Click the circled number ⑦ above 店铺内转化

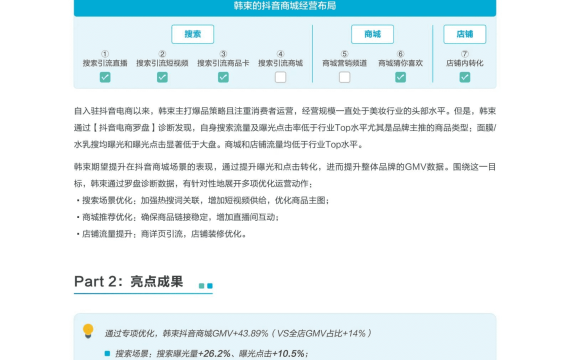465,54
